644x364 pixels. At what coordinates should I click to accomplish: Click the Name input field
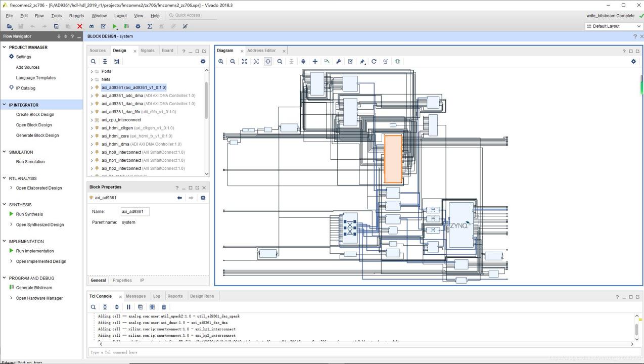[135, 211]
